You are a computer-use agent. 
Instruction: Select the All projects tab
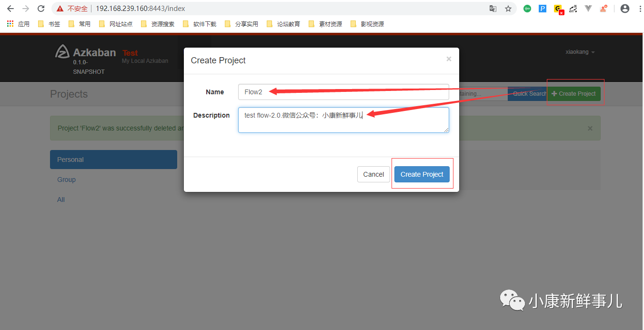(113, 200)
